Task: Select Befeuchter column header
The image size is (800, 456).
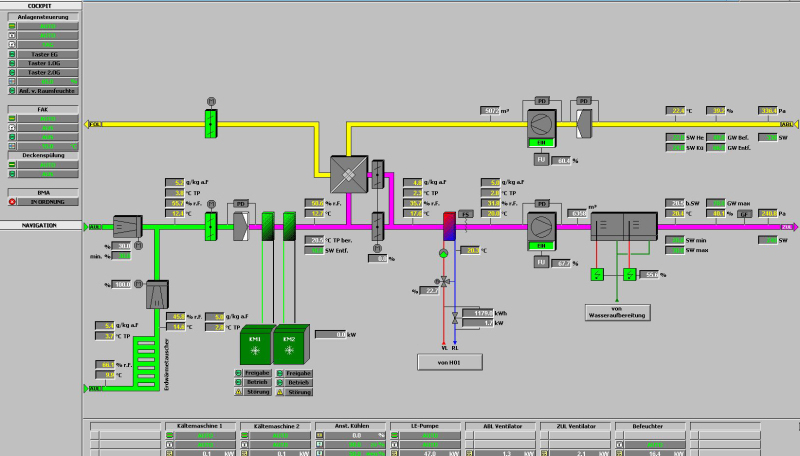Action: tap(651, 426)
